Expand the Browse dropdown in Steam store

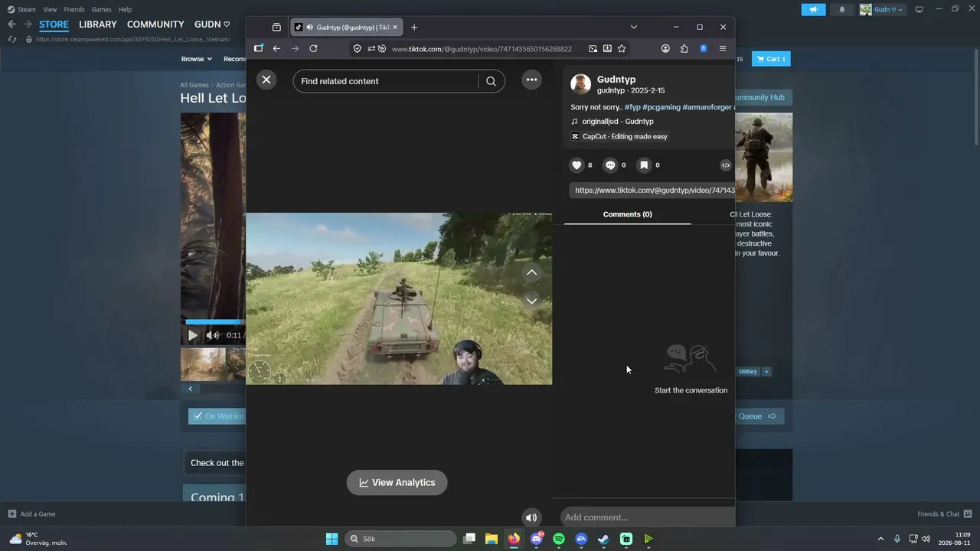(196, 59)
